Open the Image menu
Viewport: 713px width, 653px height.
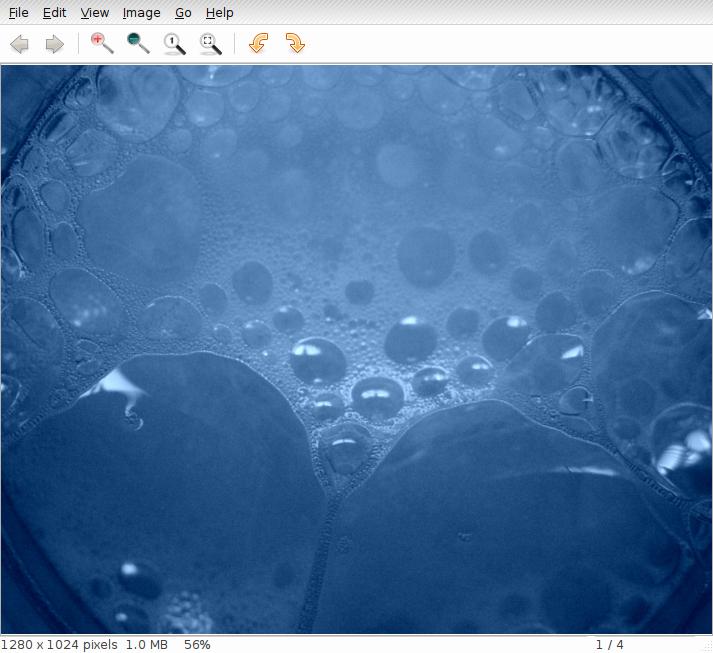(141, 13)
